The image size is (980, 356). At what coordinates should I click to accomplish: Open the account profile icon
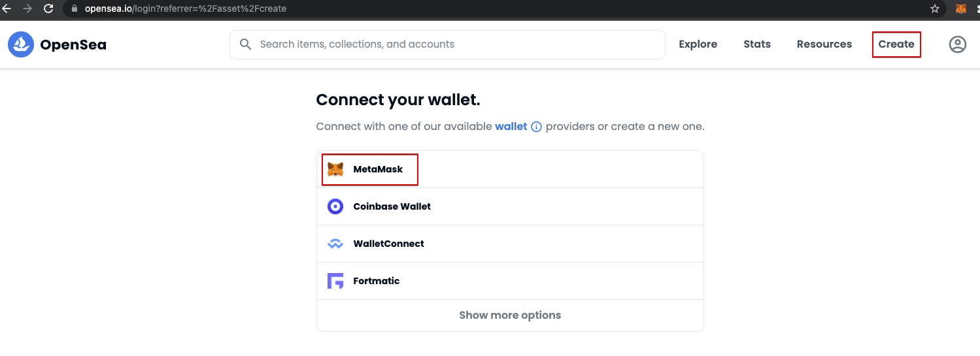coord(957,44)
